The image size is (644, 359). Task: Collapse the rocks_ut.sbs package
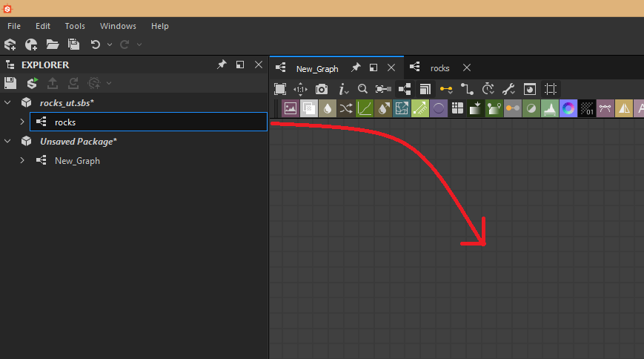coord(7,102)
